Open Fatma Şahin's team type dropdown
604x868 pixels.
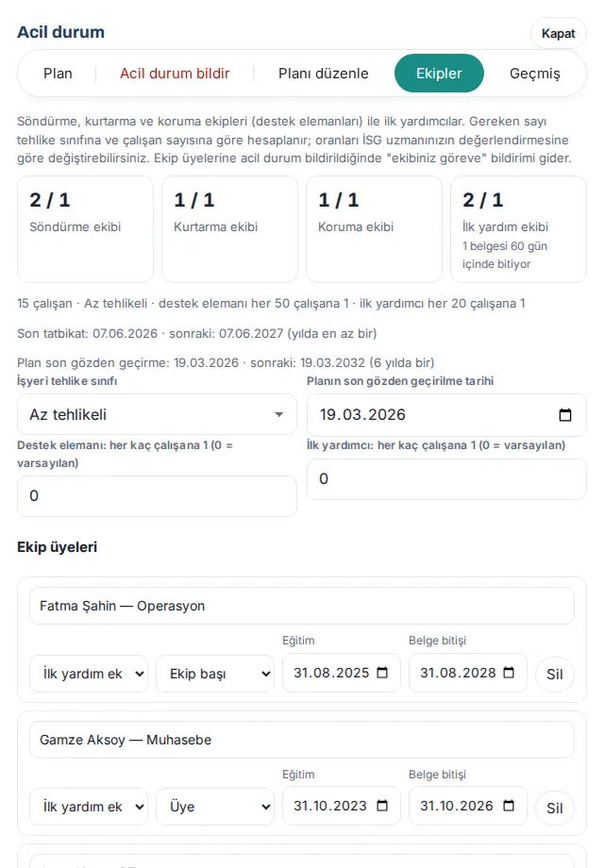coord(89,674)
